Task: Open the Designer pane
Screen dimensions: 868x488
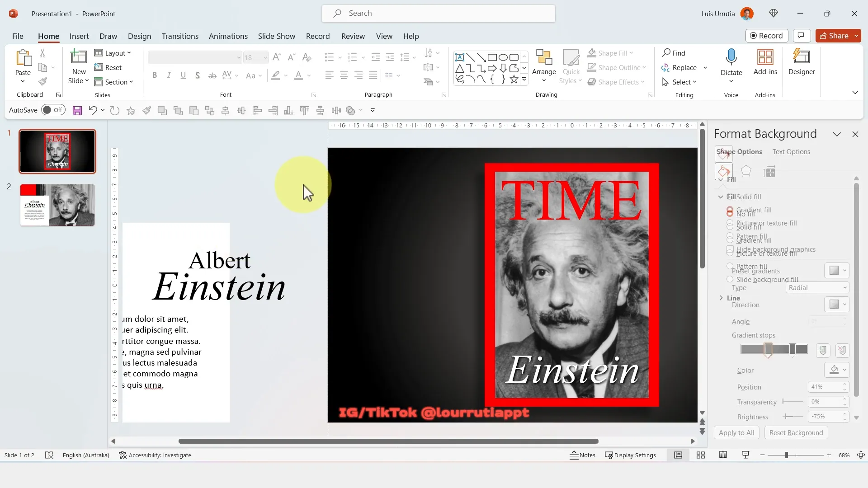Action: (x=802, y=62)
